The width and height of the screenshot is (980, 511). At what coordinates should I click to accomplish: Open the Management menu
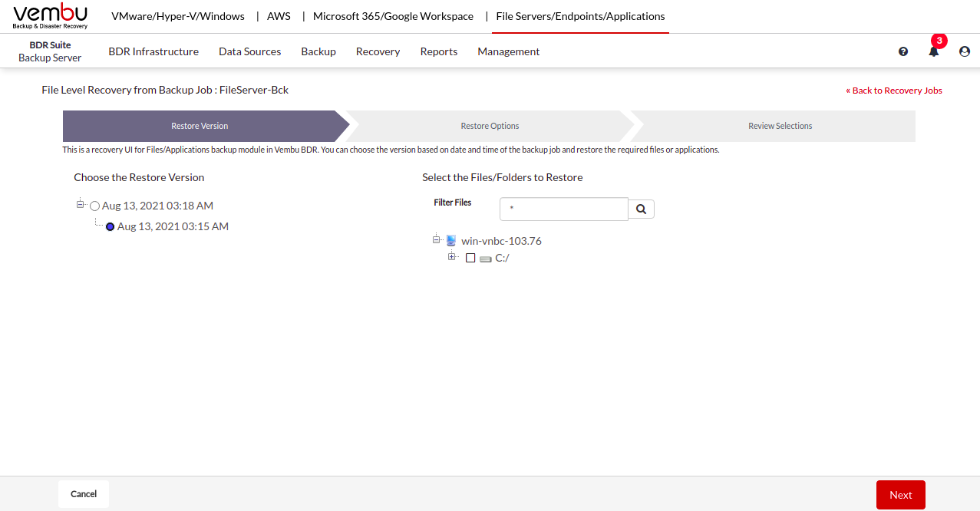pos(509,51)
